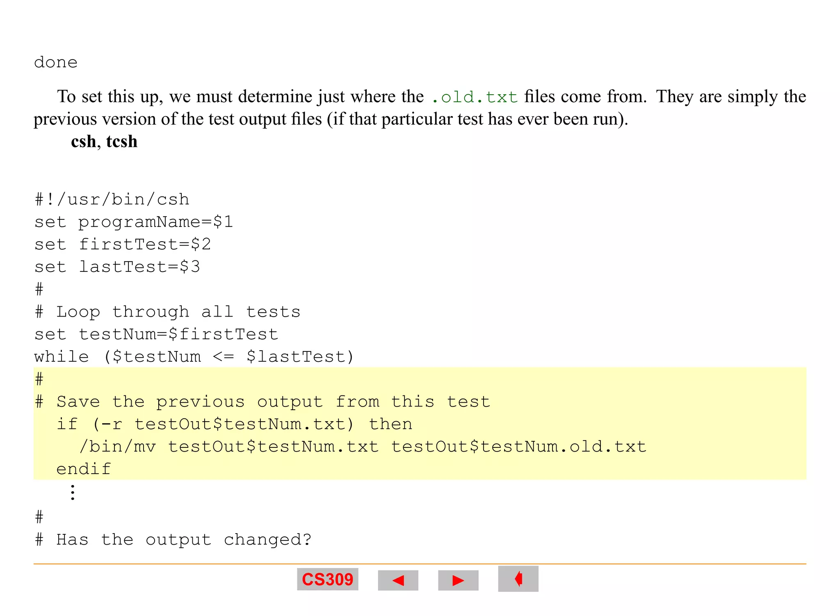The height and width of the screenshot is (616, 840).
Task: Go to the previous slide arrow
Action: pyautogui.click(x=398, y=580)
